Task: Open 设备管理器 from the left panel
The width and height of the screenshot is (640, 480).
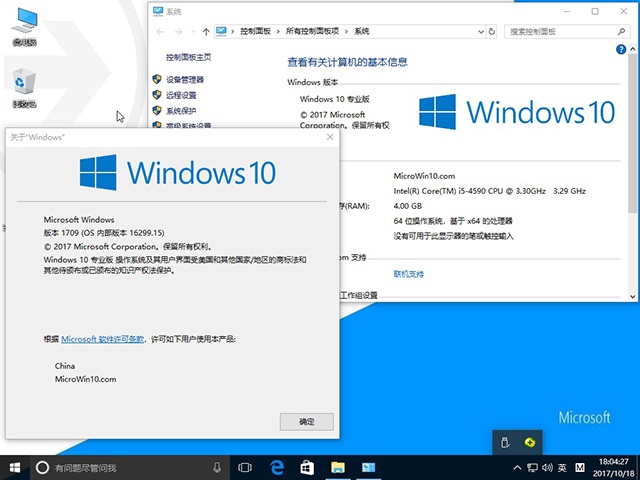Action: 185,79
